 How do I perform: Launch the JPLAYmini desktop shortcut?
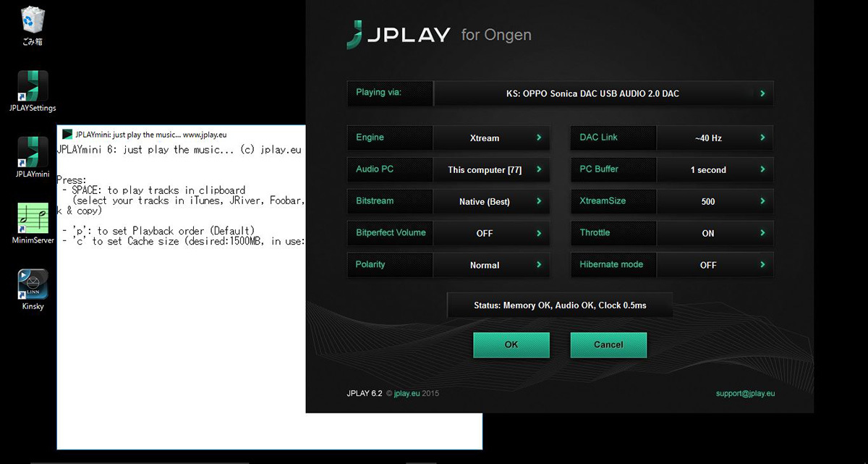(x=33, y=152)
